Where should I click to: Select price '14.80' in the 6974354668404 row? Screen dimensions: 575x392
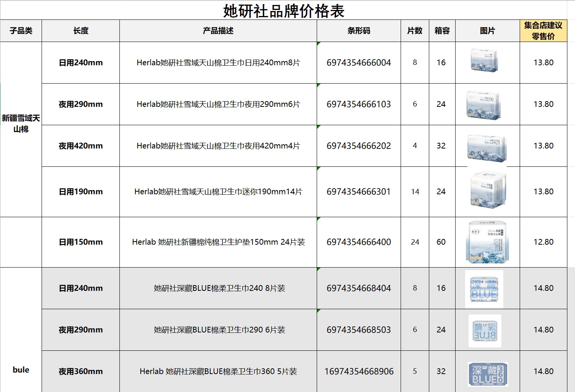tap(543, 288)
